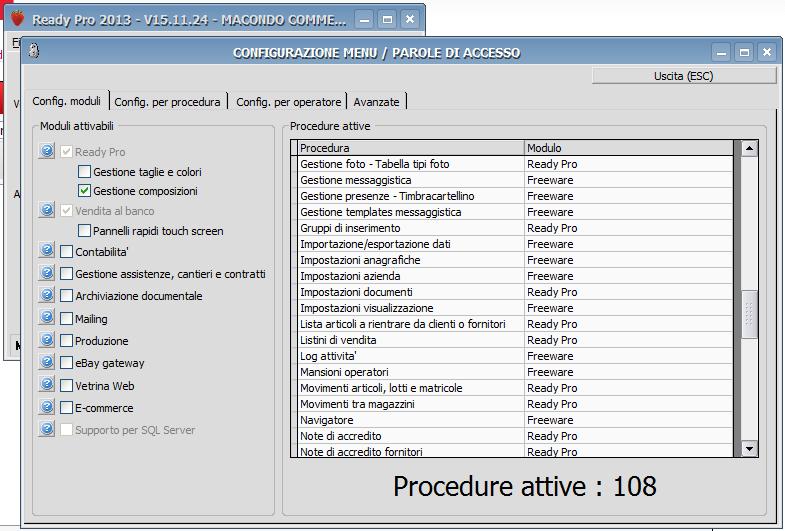This screenshot has width=785, height=531.
Task: Click the procedure list scrollbar thumb
Action: [749, 314]
